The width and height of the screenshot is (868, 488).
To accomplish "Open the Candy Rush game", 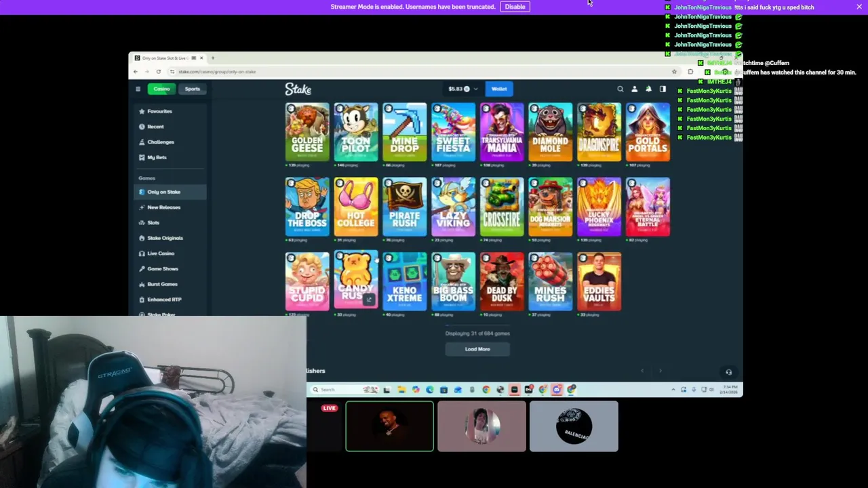I will [356, 279].
